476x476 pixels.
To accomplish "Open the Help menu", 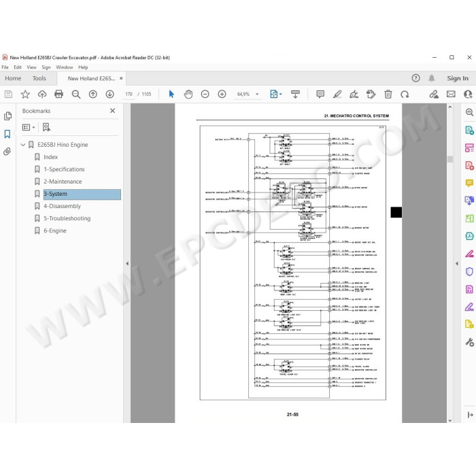I will [83, 67].
